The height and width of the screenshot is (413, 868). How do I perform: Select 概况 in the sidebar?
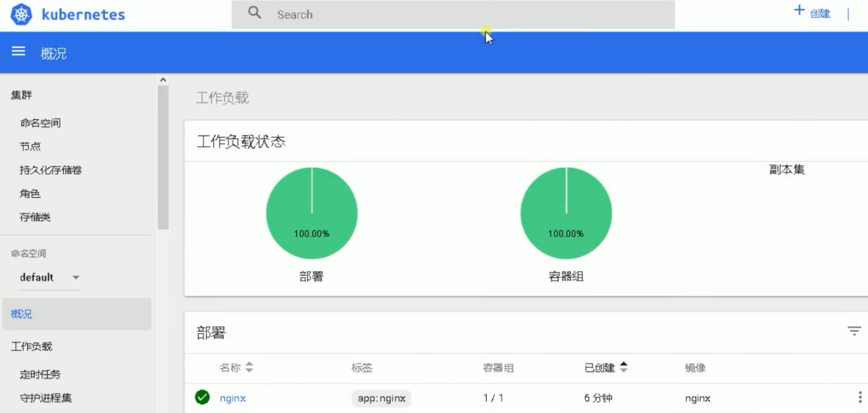[77, 314]
